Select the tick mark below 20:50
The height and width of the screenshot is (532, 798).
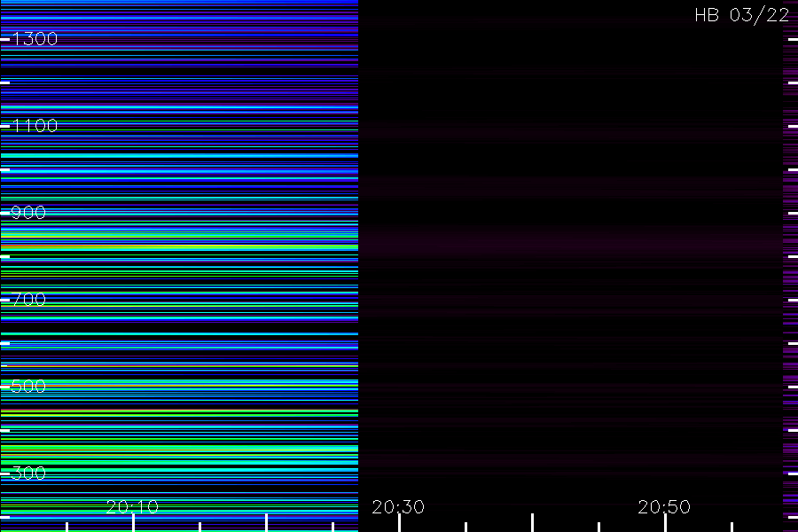tap(665, 523)
